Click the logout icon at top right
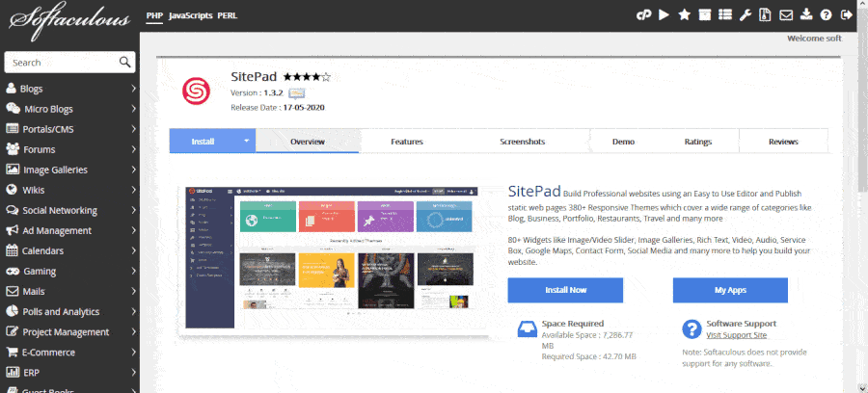868x393 pixels. 847,15
